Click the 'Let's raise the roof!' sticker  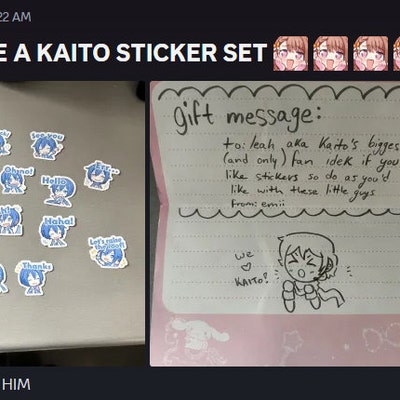(108, 252)
